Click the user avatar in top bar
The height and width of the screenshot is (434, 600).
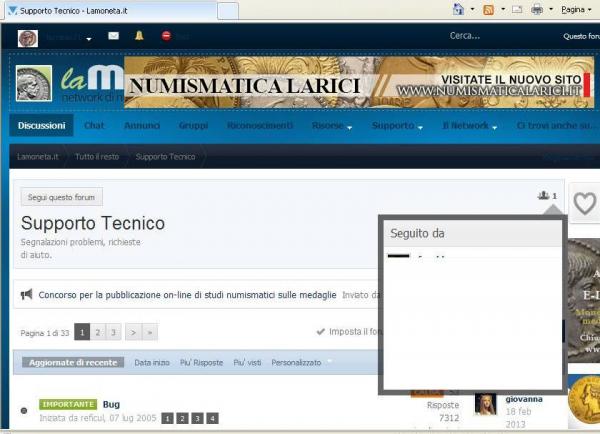28,38
